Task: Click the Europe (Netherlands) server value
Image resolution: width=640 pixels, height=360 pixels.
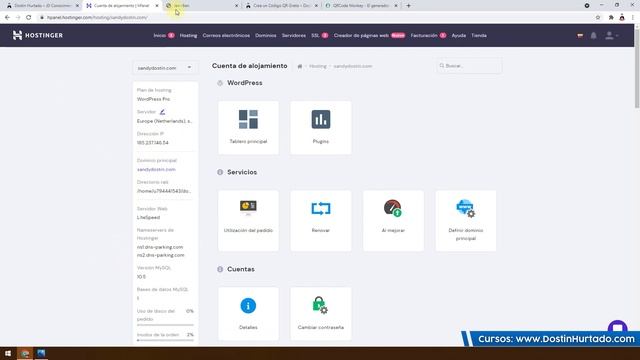Action: coord(164,121)
